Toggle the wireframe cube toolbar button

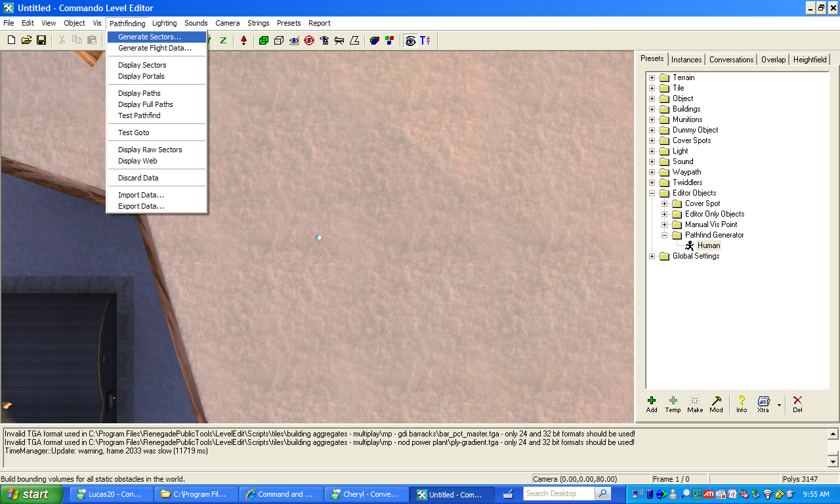coord(279,40)
